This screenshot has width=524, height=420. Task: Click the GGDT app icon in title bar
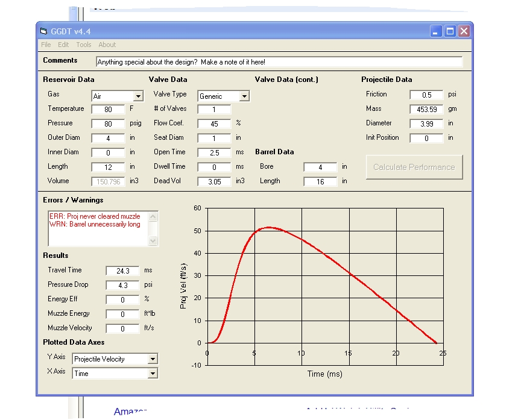[x=43, y=31]
